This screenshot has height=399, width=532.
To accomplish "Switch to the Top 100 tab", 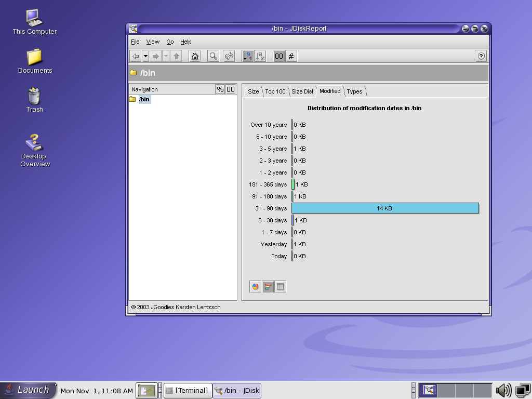I will click(x=275, y=91).
